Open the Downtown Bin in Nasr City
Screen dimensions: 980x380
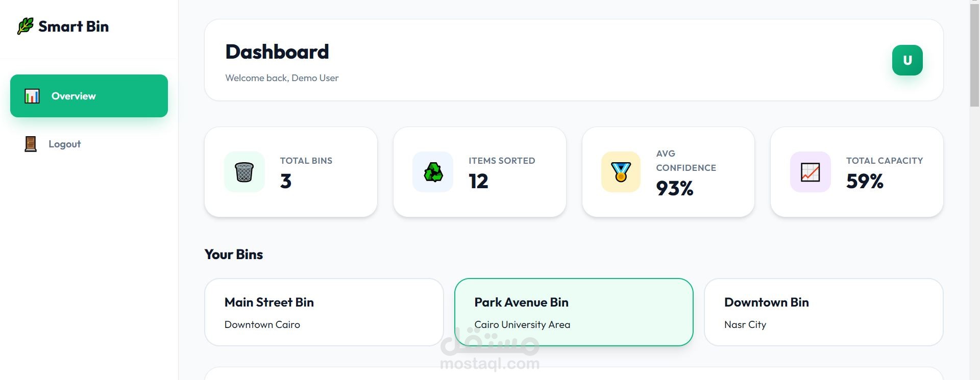[823, 312]
